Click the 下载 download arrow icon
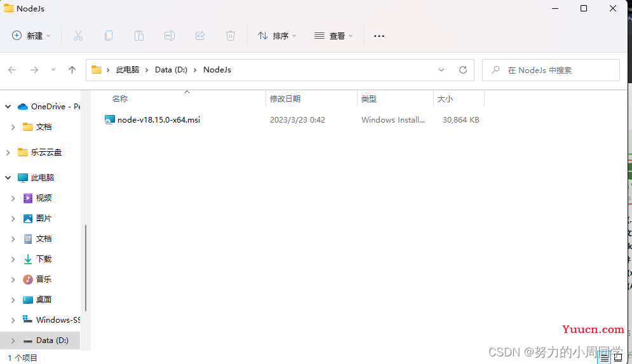632x364 pixels. 28,259
